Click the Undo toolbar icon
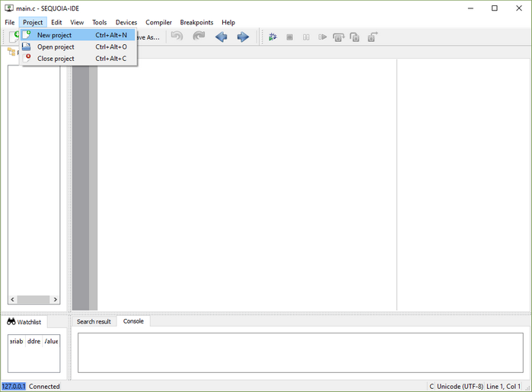532x392 pixels. pos(177,36)
